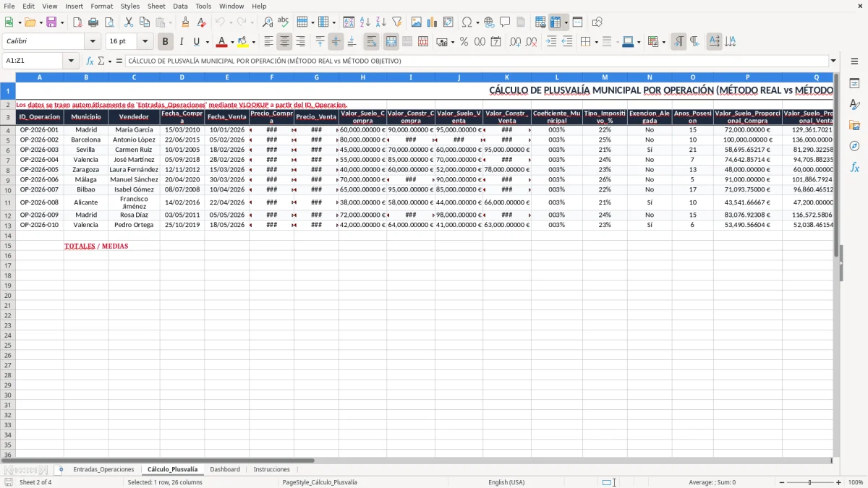Open the Background Color dropdown arrow
Screen dimensions: 868x488
[253, 42]
